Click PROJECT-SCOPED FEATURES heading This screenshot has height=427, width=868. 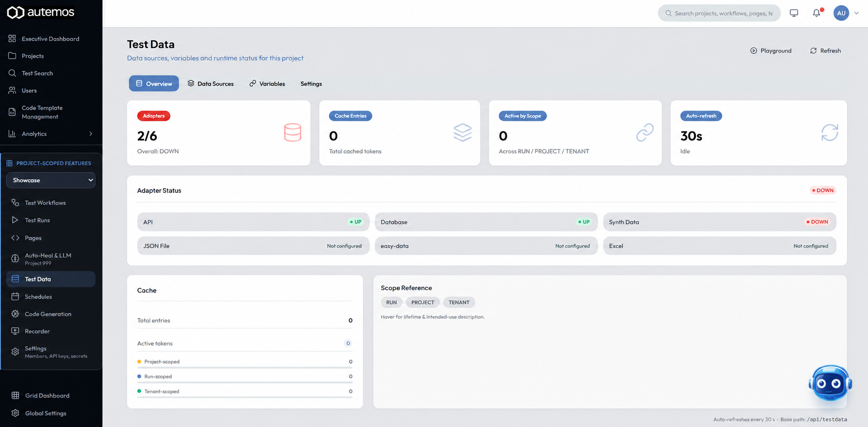pyautogui.click(x=53, y=163)
